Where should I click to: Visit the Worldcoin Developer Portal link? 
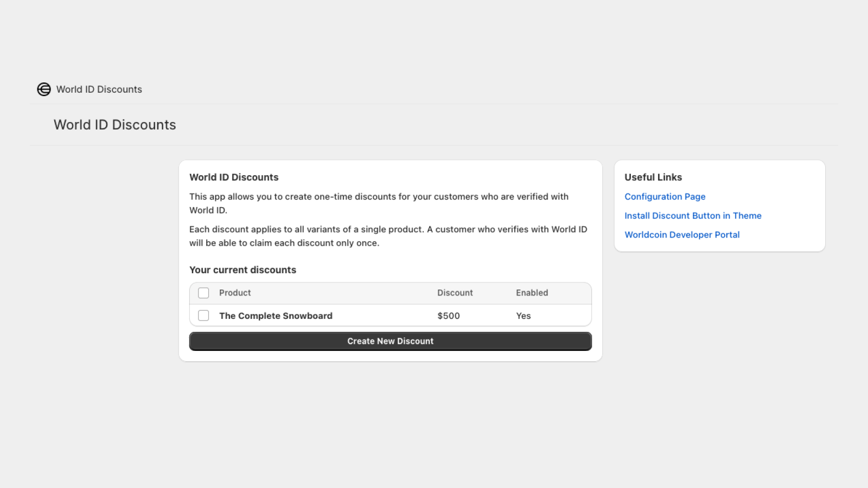[x=682, y=235]
